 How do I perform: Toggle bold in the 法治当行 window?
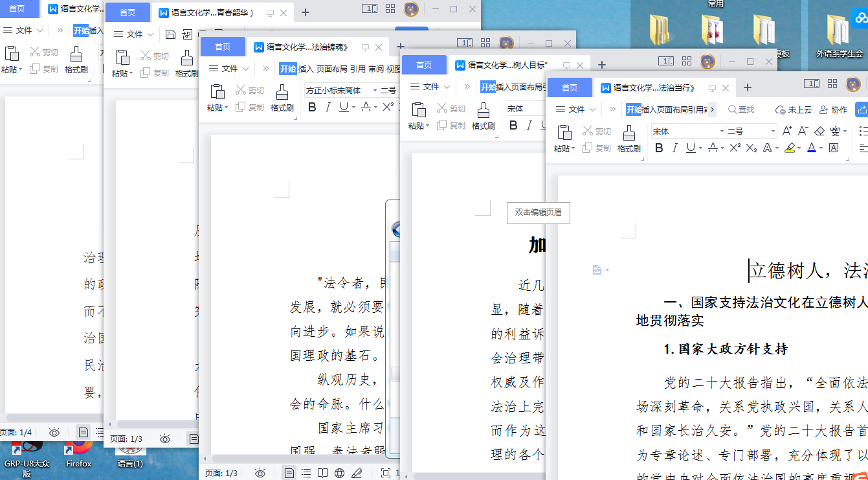pyautogui.click(x=659, y=148)
